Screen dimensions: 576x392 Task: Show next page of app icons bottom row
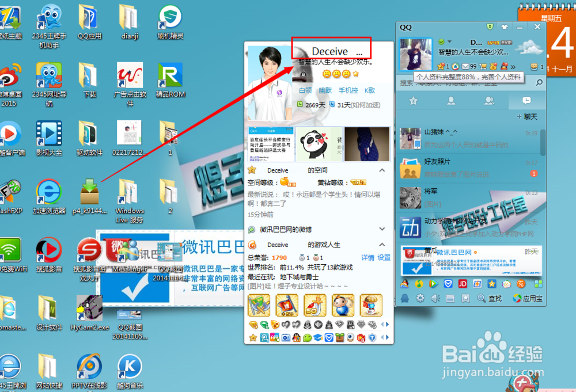(387, 337)
